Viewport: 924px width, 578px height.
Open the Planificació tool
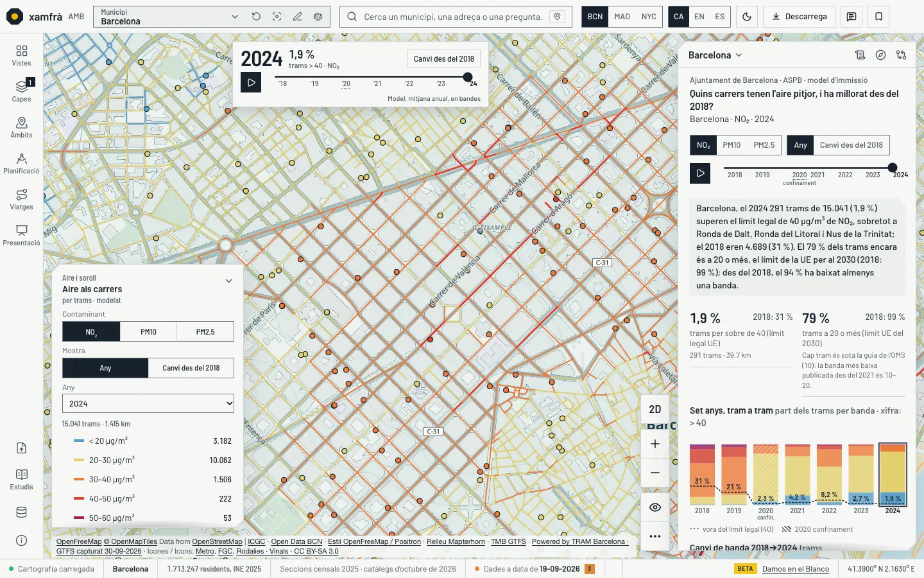[21, 163]
